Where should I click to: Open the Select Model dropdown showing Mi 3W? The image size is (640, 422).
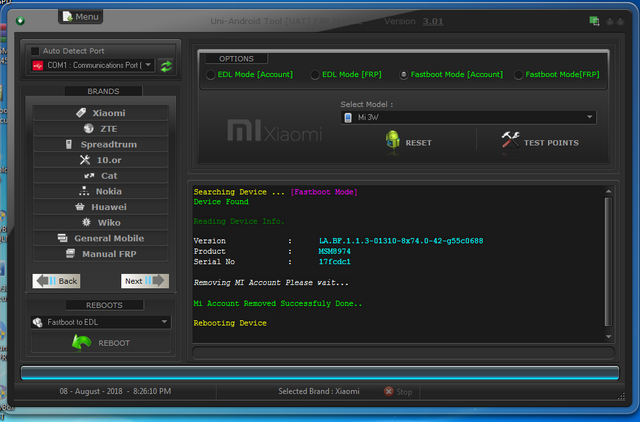click(x=468, y=118)
